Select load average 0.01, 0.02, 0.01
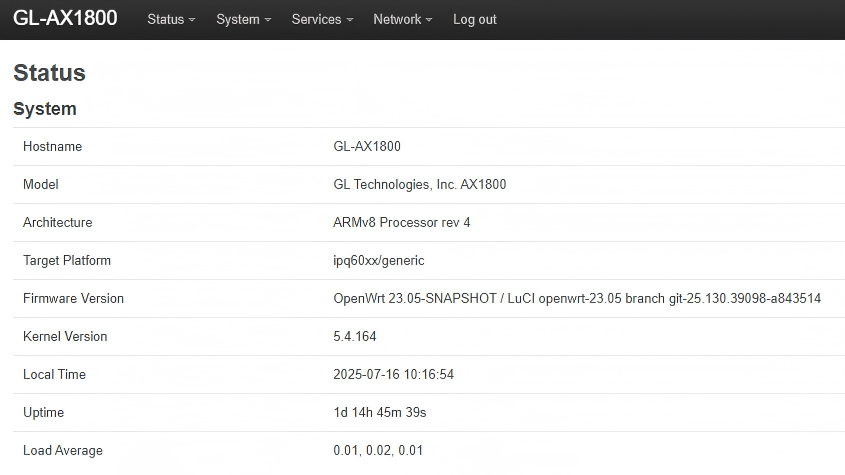Image resolution: width=845 pixels, height=475 pixels. (378, 451)
